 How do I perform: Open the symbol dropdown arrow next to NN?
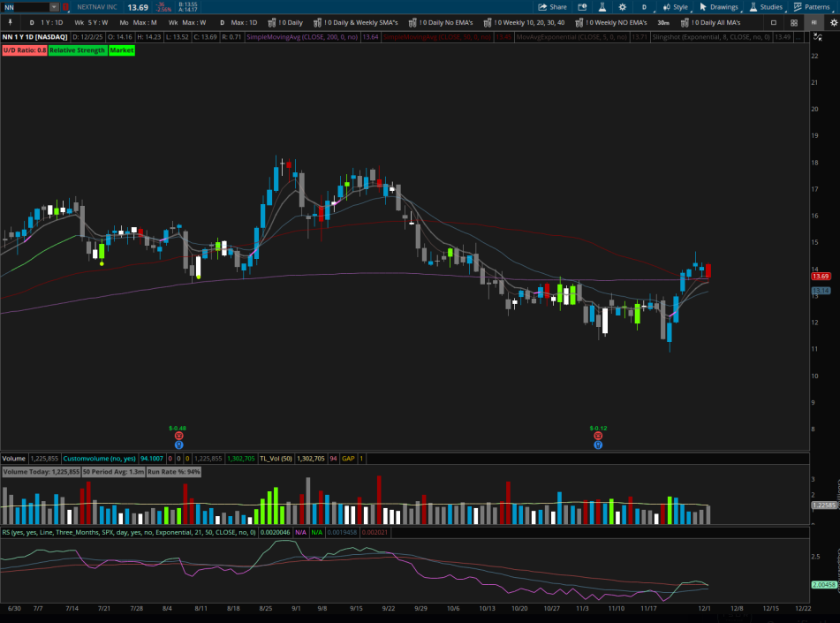(x=54, y=7)
